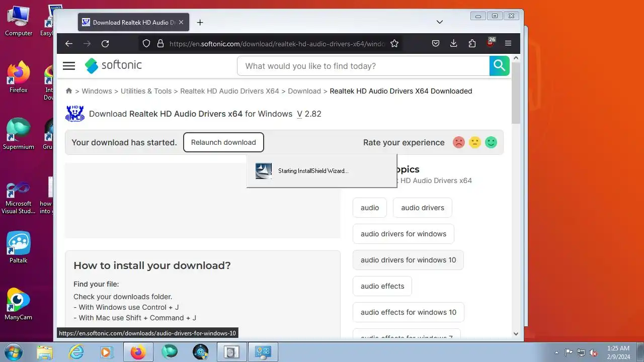644x362 pixels.
Task: Click the audio topic tag
Action: pyautogui.click(x=370, y=208)
